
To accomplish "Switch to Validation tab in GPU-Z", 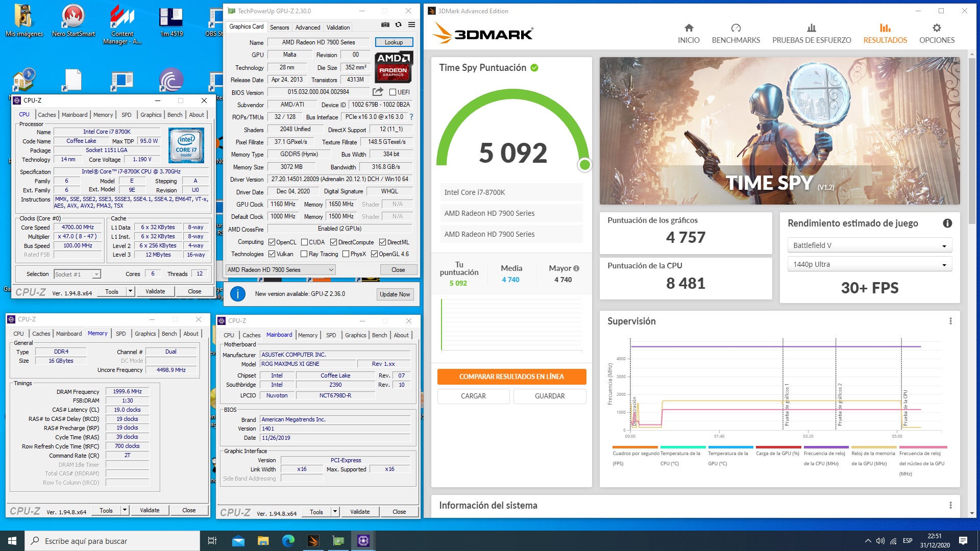I will coord(338,28).
